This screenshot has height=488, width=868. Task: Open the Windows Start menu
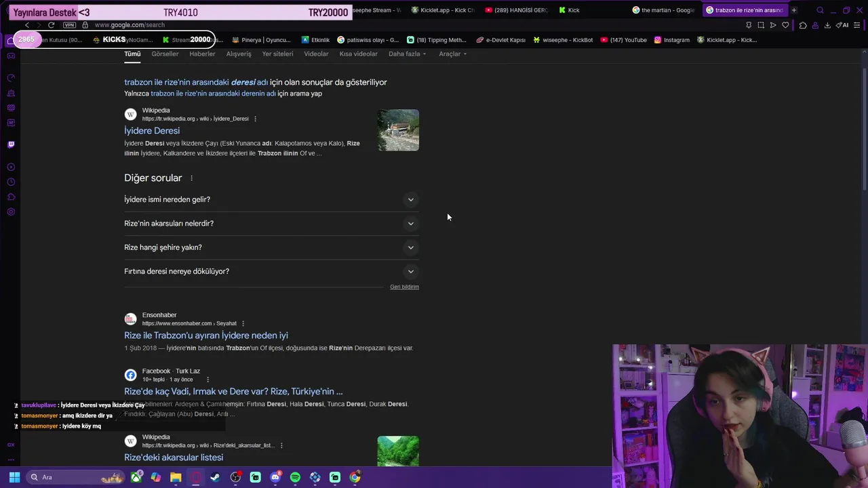(14, 477)
